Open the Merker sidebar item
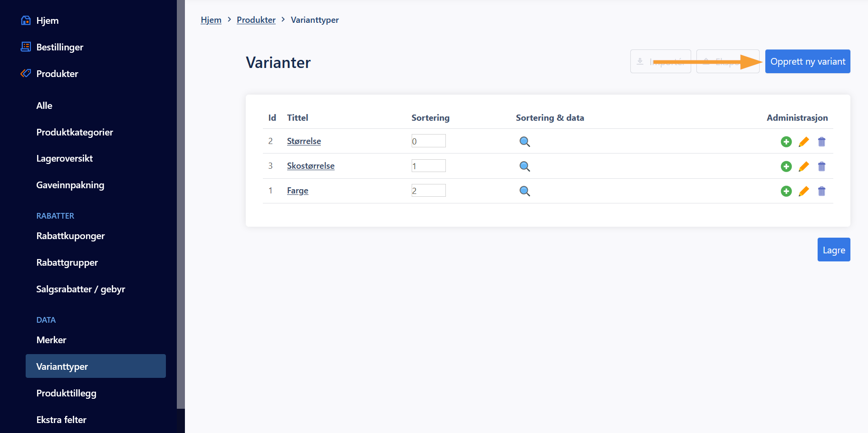The image size is (868, 433). [x=51, y=340]
